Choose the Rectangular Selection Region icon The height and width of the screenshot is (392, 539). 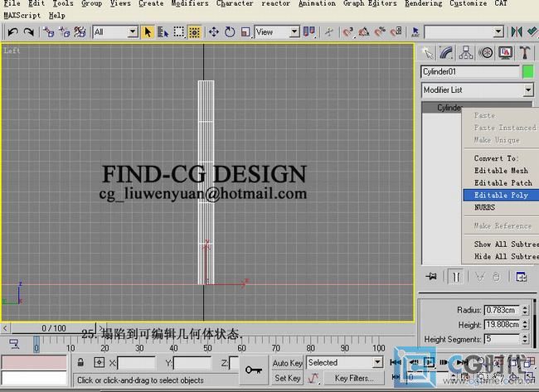coord(179,32)
